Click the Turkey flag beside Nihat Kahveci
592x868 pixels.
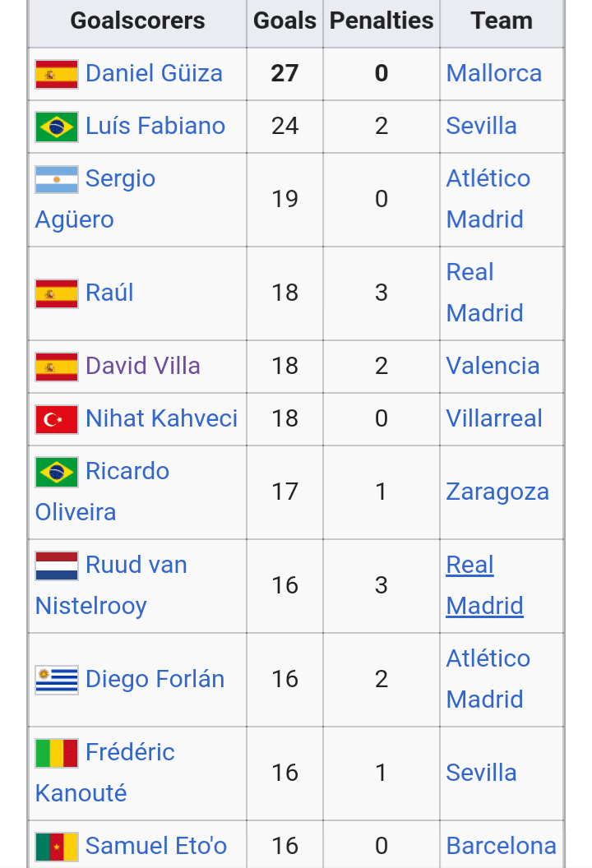pos(57,419)
